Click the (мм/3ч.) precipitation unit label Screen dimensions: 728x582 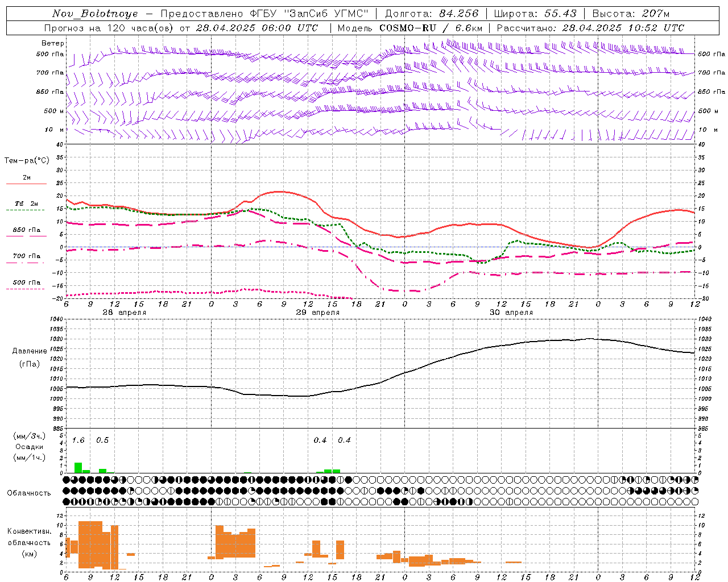pos(30,436)
